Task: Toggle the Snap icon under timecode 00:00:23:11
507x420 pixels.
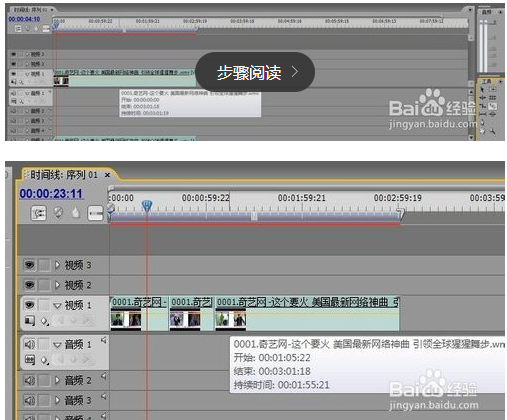Action: (x=38, y=213)
